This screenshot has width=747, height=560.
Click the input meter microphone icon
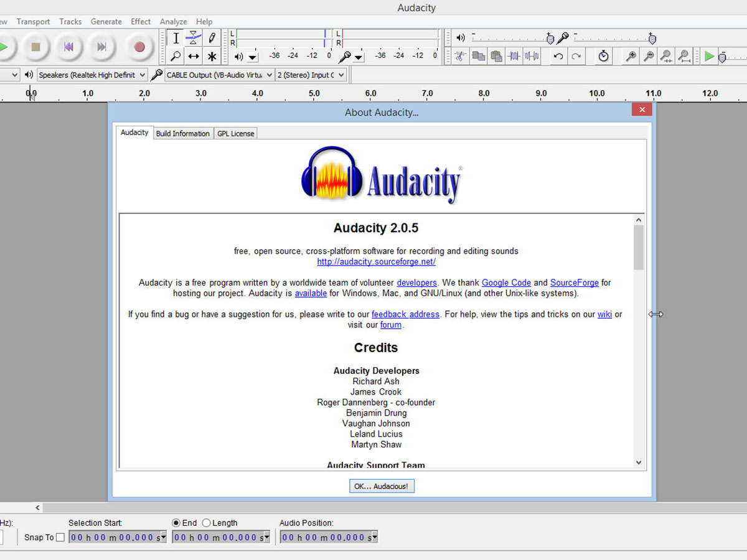[344, 57]
